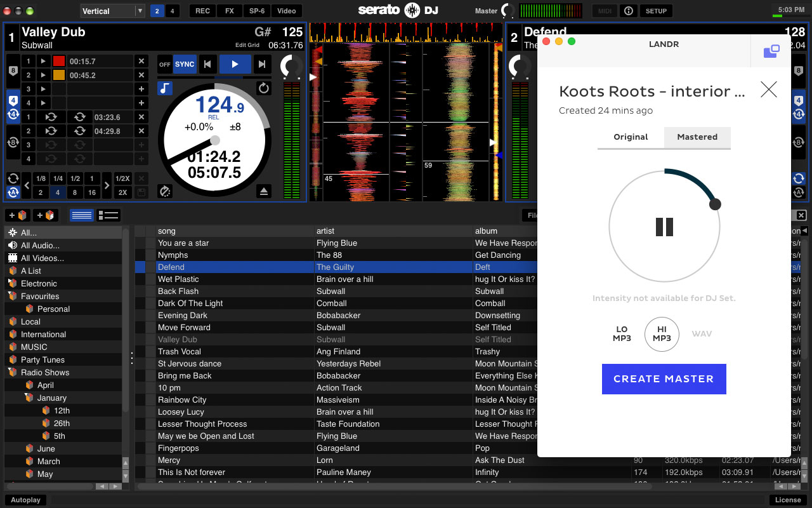Screen dimensions: 812x508
Task: Open the Video panel
Action: [x=287, y=11]
